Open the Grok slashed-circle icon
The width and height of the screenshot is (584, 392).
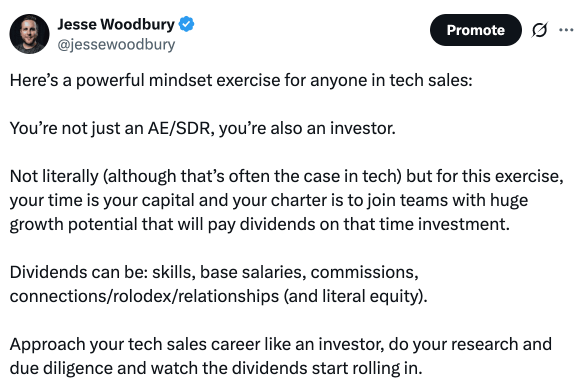(x=539, y=30)
